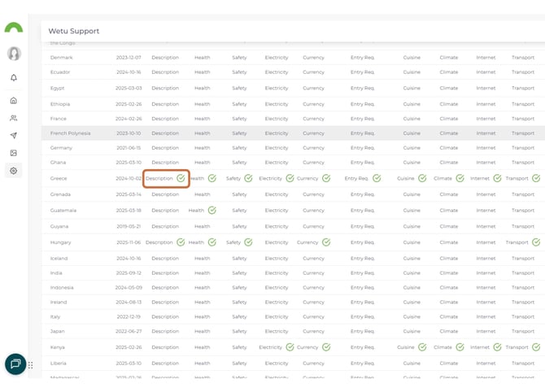
Task: Click Kenya date 2025-02-26
Action: 129,347
